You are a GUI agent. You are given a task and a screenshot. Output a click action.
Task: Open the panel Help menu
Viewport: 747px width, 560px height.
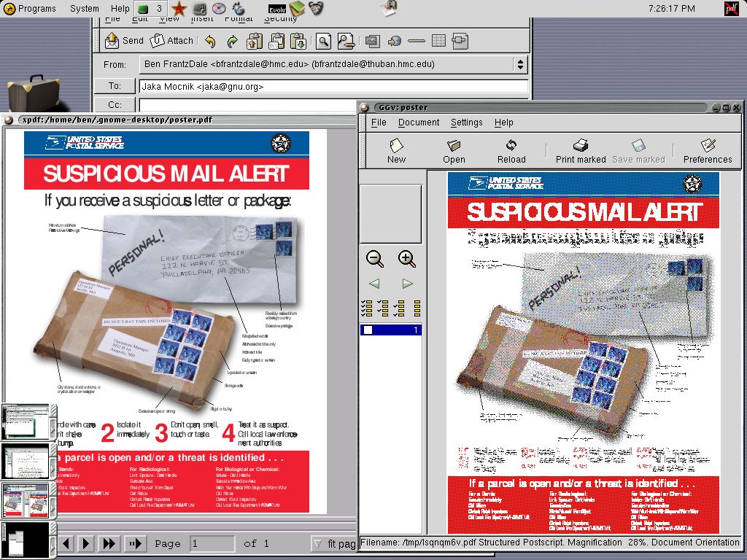tap(120, 9)
